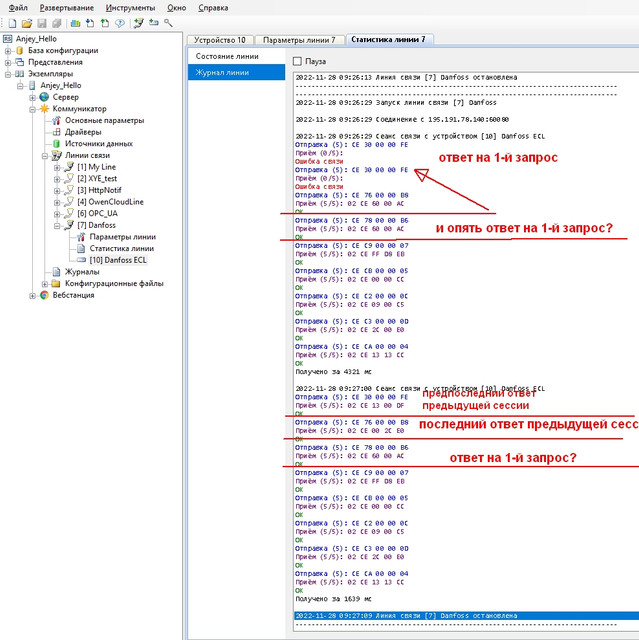Expand the Вебстанция node

tap(33, 296)
